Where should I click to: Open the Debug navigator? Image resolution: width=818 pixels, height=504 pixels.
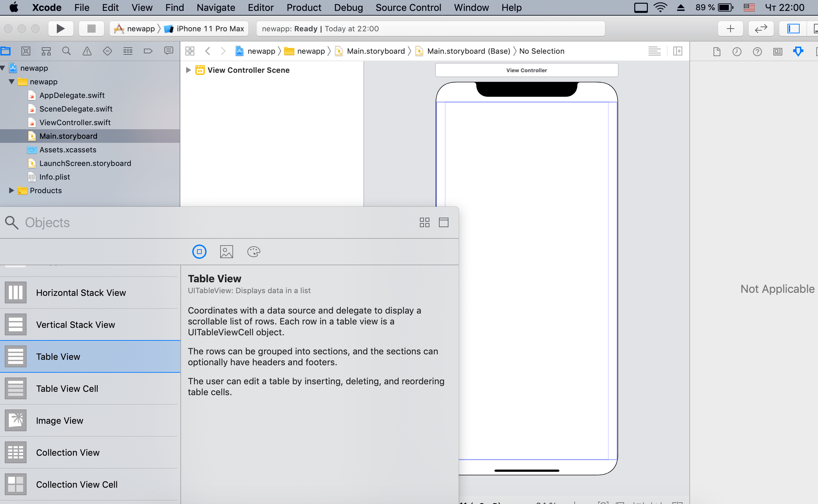click(128, 51)
